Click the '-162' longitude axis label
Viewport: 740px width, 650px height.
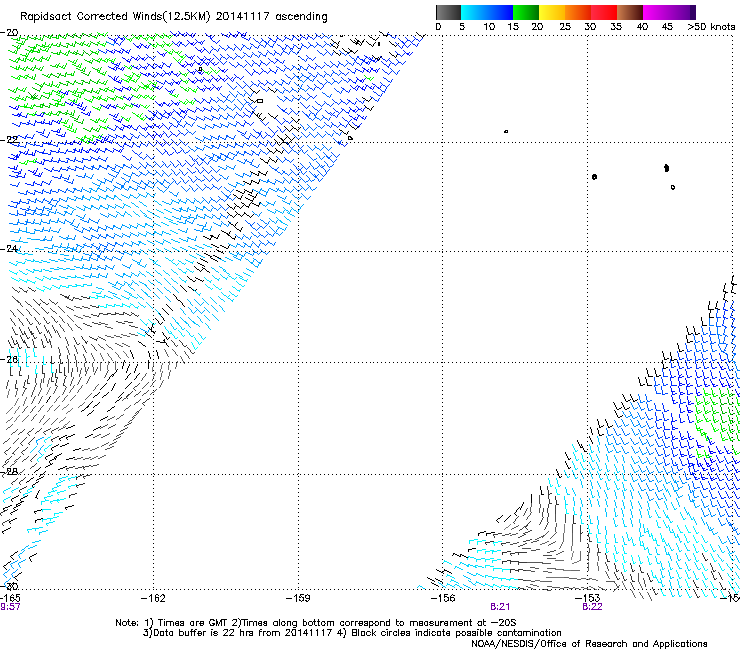(x=153, y=599)
